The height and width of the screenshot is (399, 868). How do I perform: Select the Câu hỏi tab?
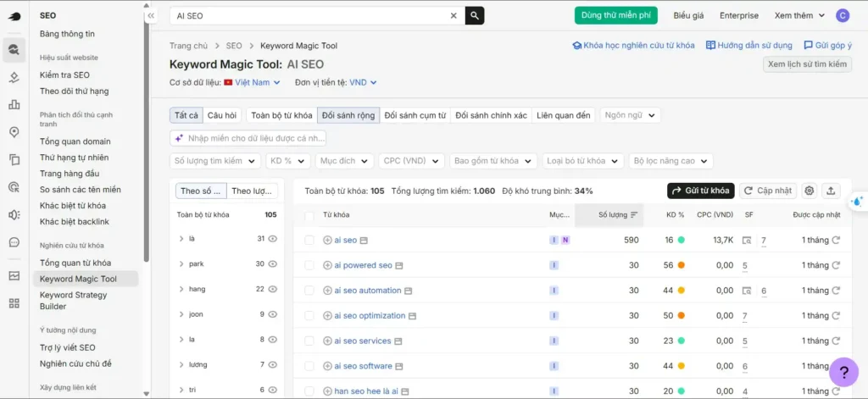point(222,115)
